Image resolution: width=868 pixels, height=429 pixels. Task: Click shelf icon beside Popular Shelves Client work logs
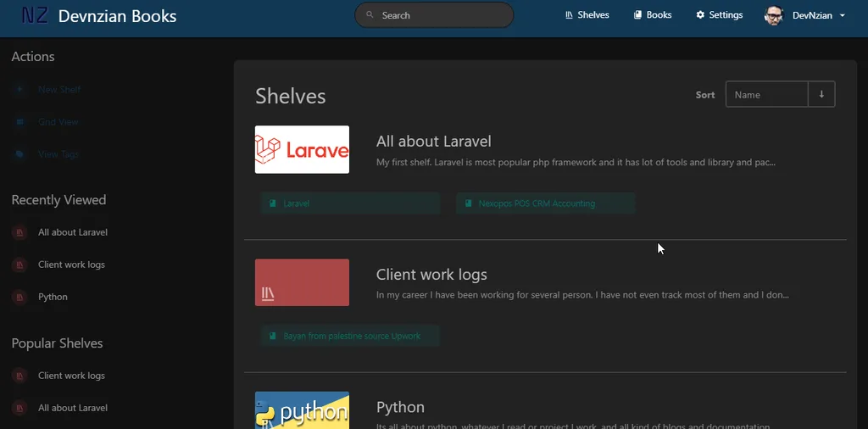pos(20,376)
